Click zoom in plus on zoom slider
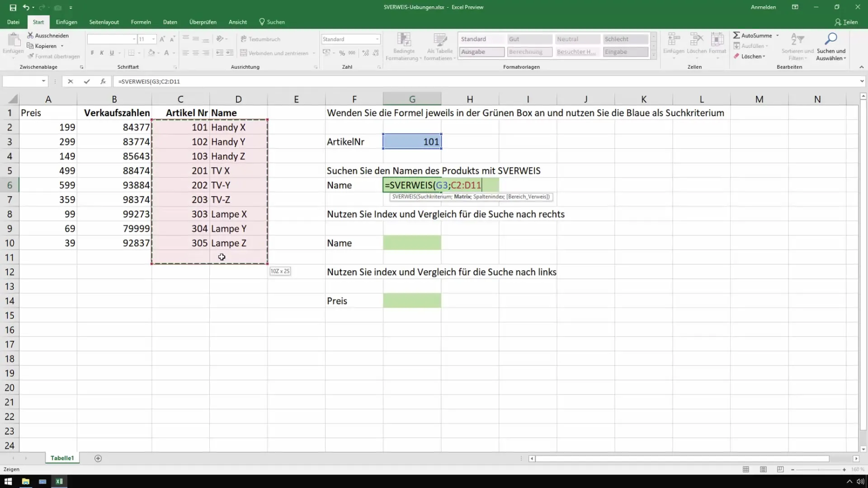The width and height of the screenshot is (868, 488). pyautogui.click(x=844, y=470)
